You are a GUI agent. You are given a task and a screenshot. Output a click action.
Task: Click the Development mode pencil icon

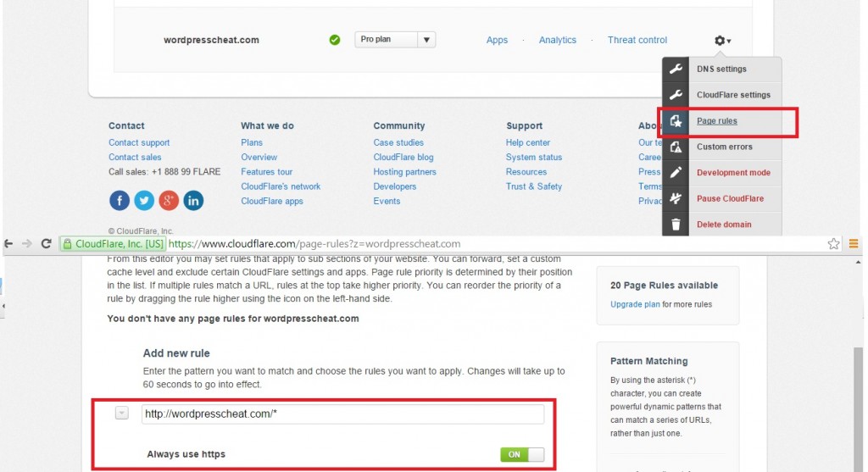pyautogui.click(x=676, y=173)
